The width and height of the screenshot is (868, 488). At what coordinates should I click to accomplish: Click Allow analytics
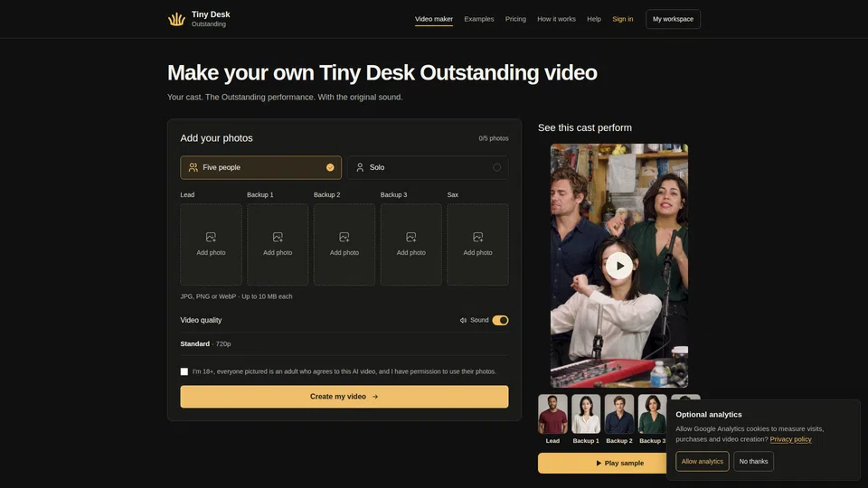(x=702, y=462)
